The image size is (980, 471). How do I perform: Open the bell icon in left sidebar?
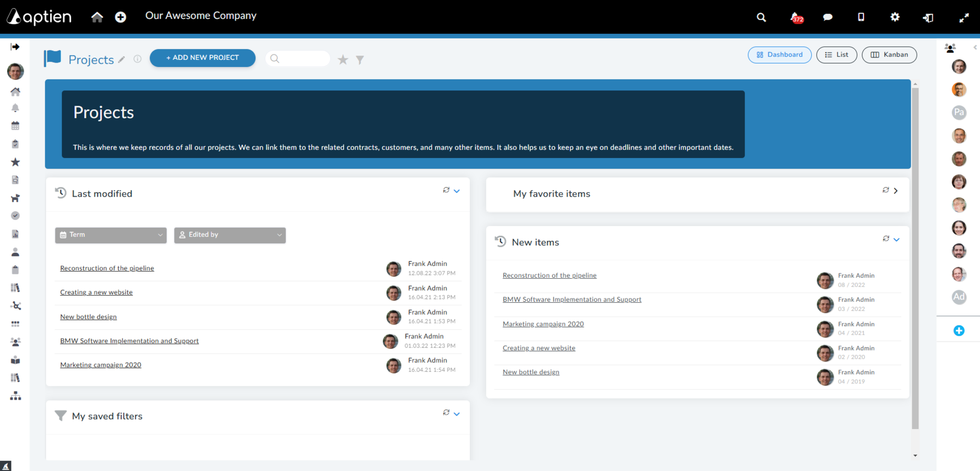point(15,108)
